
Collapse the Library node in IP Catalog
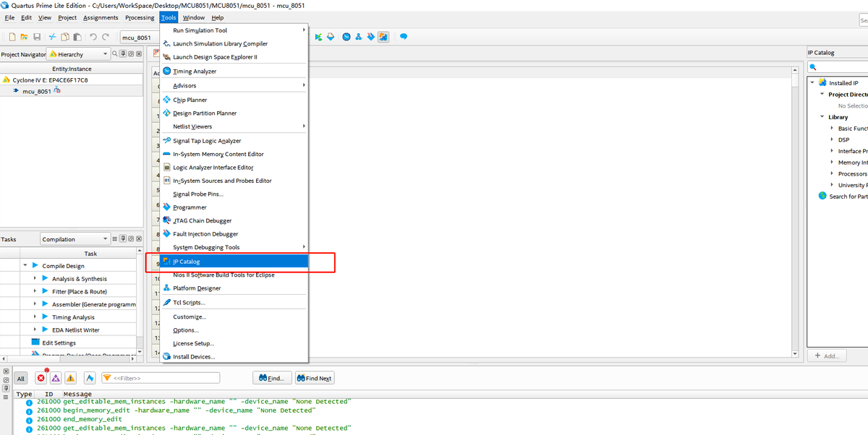click(822, 116)
